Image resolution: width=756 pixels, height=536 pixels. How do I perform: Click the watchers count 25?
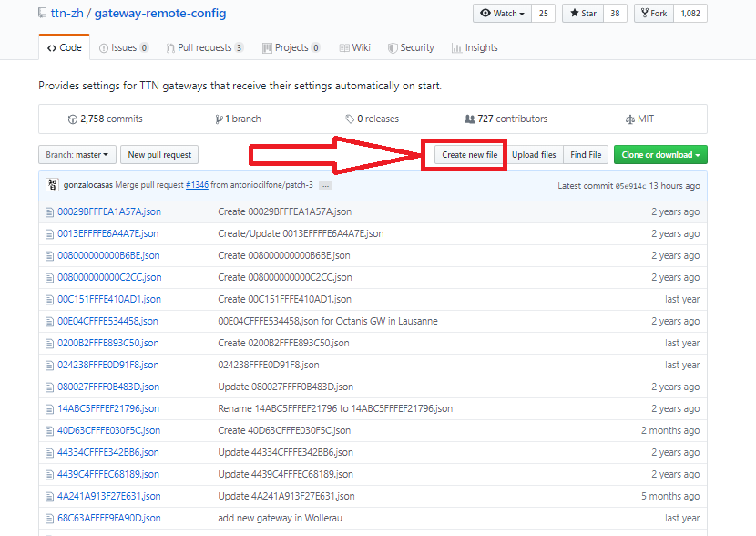click(x=544, y=13)
